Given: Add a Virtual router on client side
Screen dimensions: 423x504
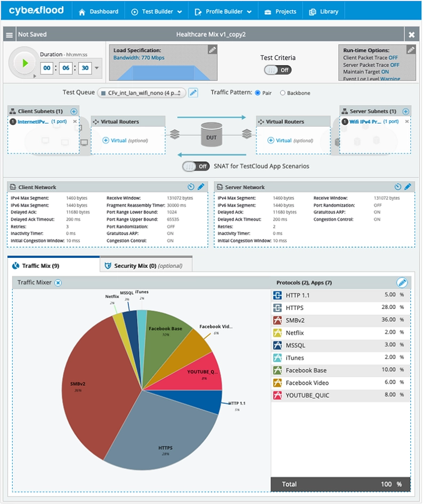Looking at the screenshot, I should (115, 141).
